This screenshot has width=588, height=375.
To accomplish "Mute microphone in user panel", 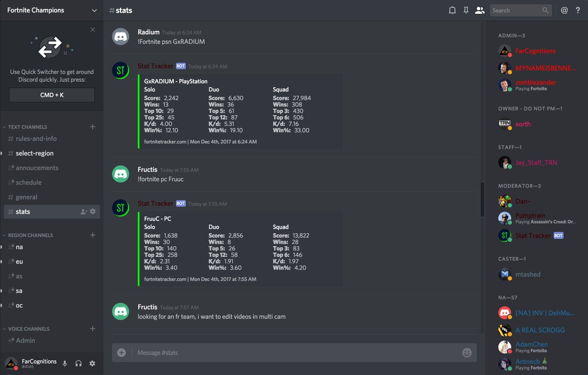I will point(65,363).
